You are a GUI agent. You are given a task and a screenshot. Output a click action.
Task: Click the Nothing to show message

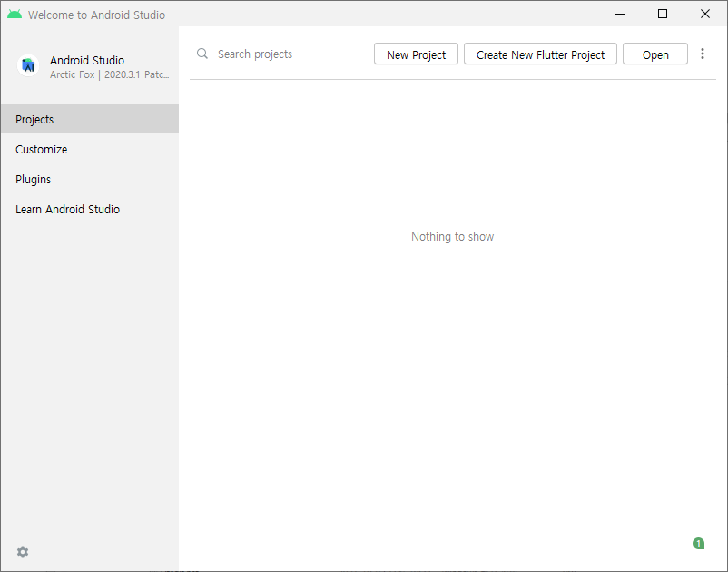(x=453, y=237)
